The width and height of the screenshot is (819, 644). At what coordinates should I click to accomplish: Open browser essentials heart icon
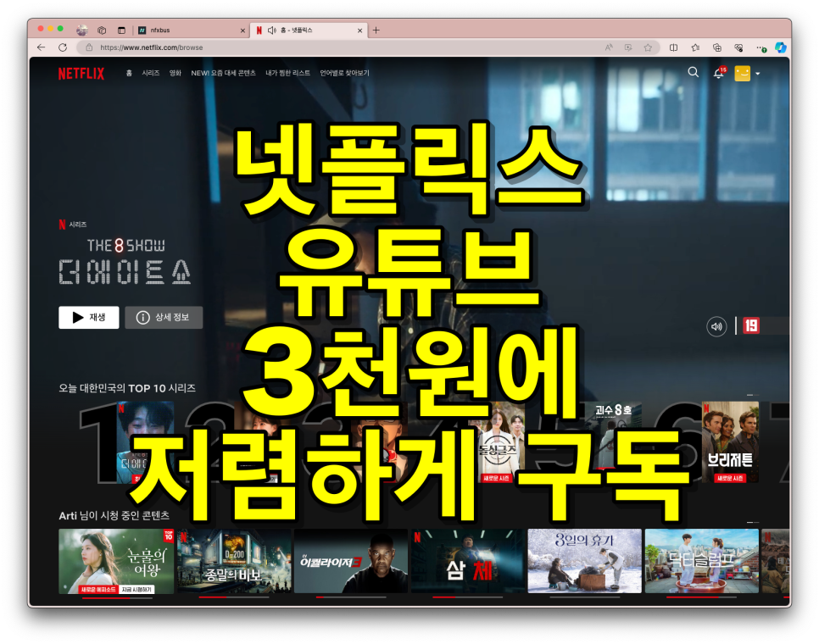click(738, 47)
